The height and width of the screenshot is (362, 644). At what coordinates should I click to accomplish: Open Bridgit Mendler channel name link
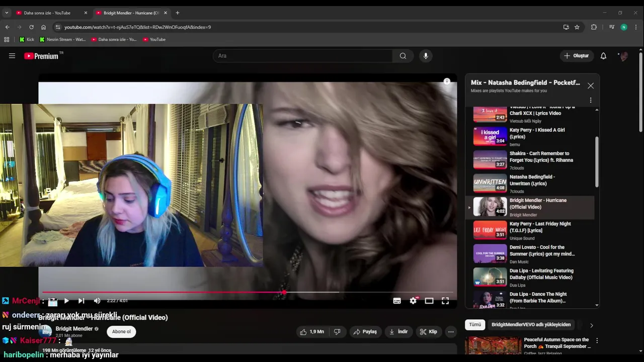[x=74, y=329]
